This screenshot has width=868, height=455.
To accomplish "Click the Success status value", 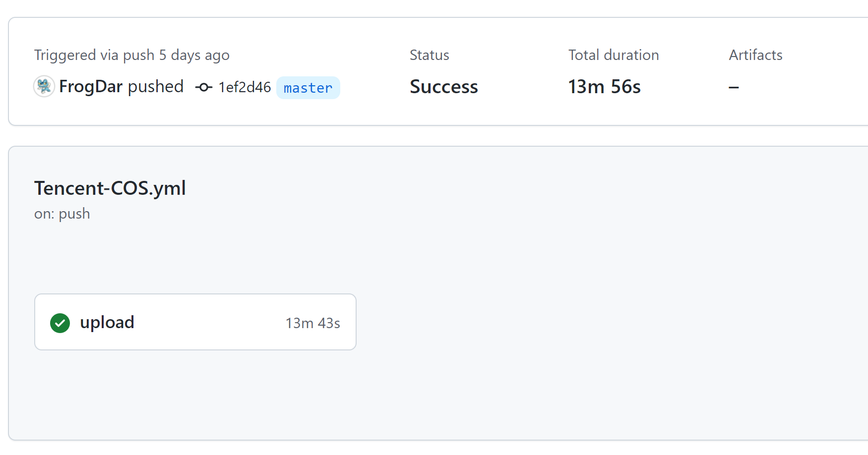I will click(443, 87).
